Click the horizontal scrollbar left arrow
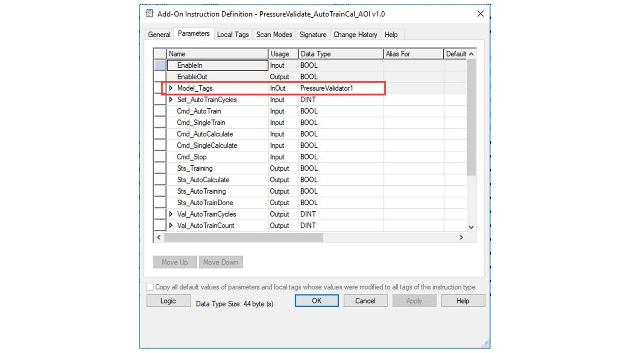The height and width of the screenshot is (353, 644). coord(159,237)
